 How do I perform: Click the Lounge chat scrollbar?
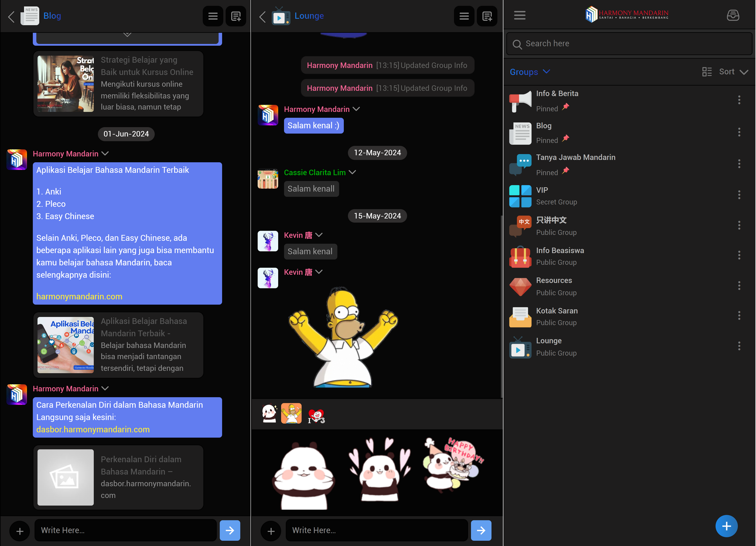501,306
